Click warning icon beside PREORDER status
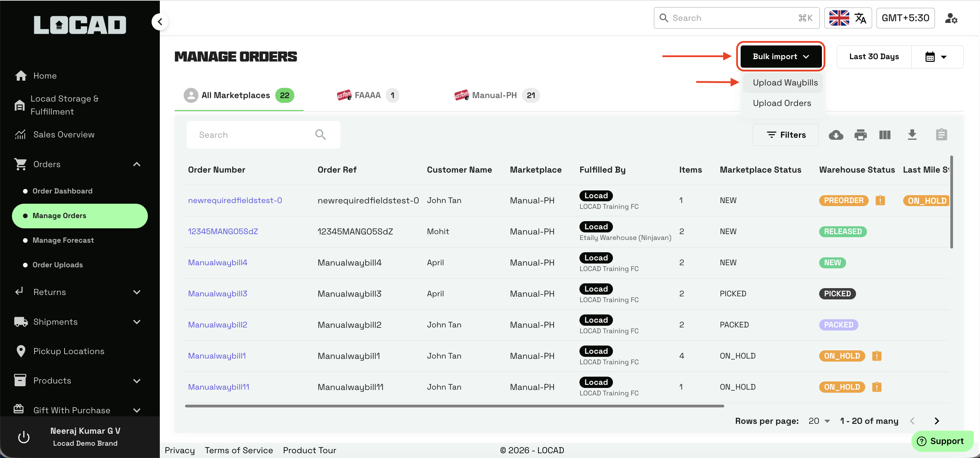The image size is (980, 458). (x=880, y=201)
